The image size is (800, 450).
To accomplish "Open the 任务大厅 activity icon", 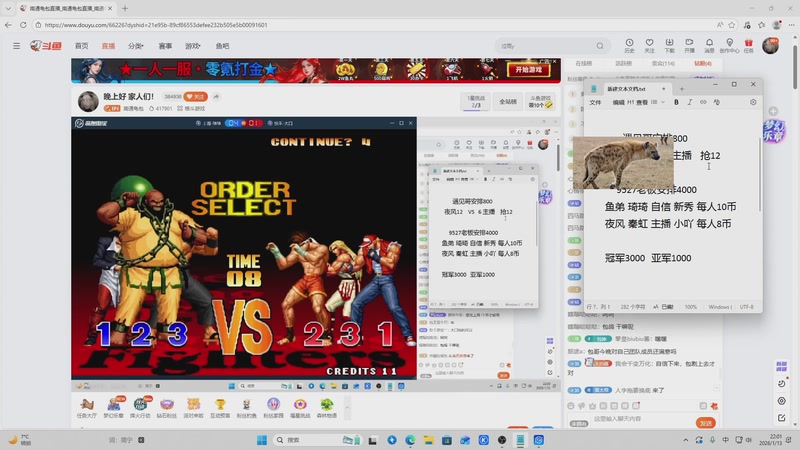I will tap(87, 408).
